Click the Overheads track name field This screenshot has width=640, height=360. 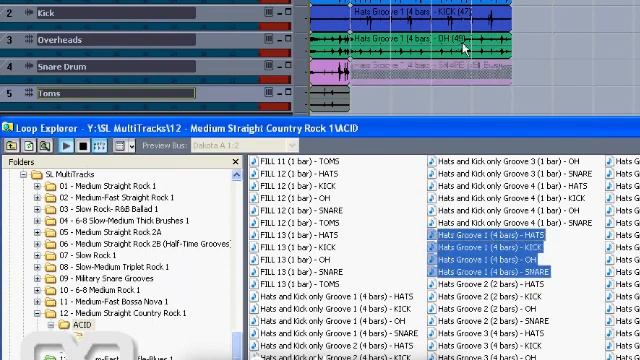[x=116, y=40]
